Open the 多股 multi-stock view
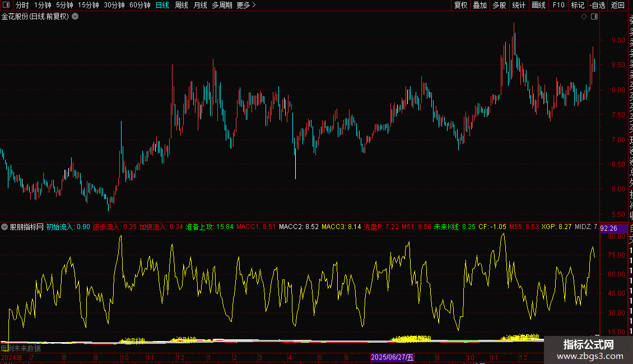The width and height of the screenshot is (633, 364). point(499,5)
